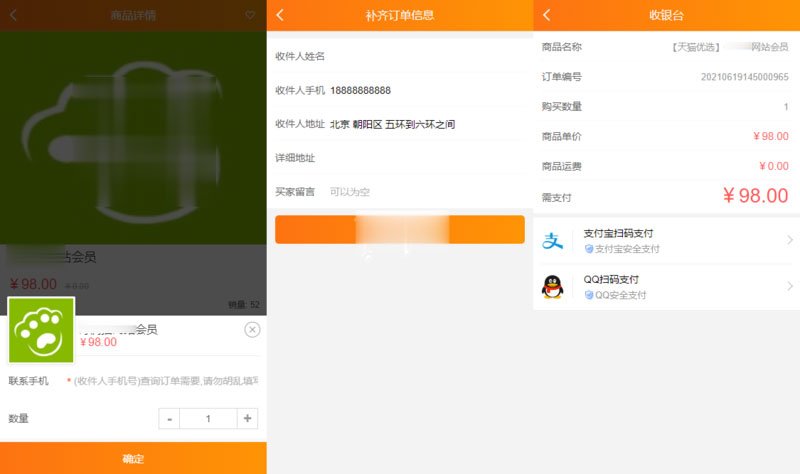Screen dimensions: 800x474
Task: Click the QQ penguin icon
Action: pyautogui.click(x=553, y=287)
